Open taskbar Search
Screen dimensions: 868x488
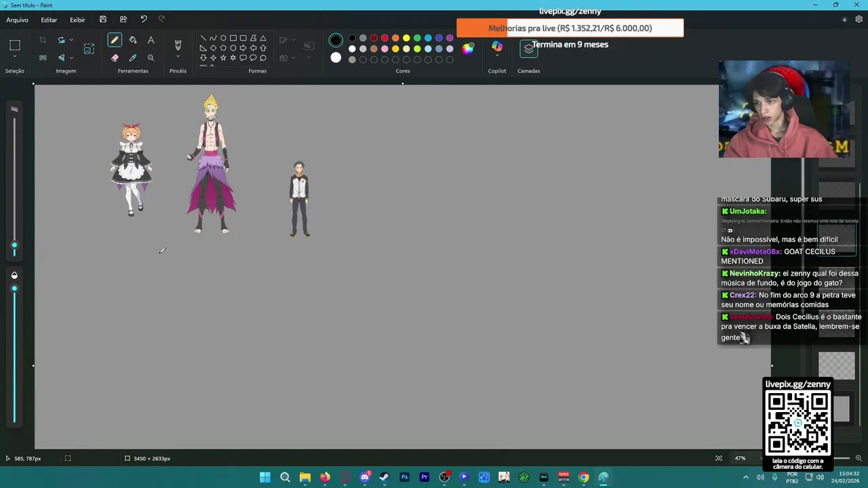285,477
